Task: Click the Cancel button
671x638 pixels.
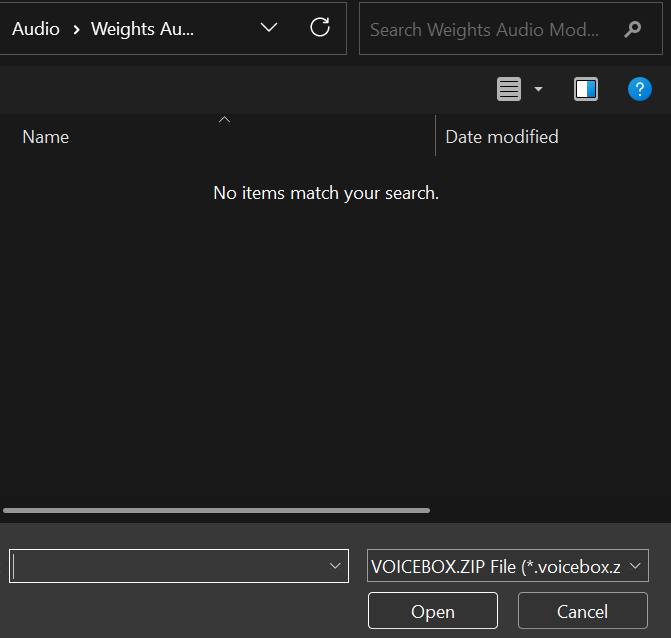Action: pyautogui.click(x=582, y=611)
